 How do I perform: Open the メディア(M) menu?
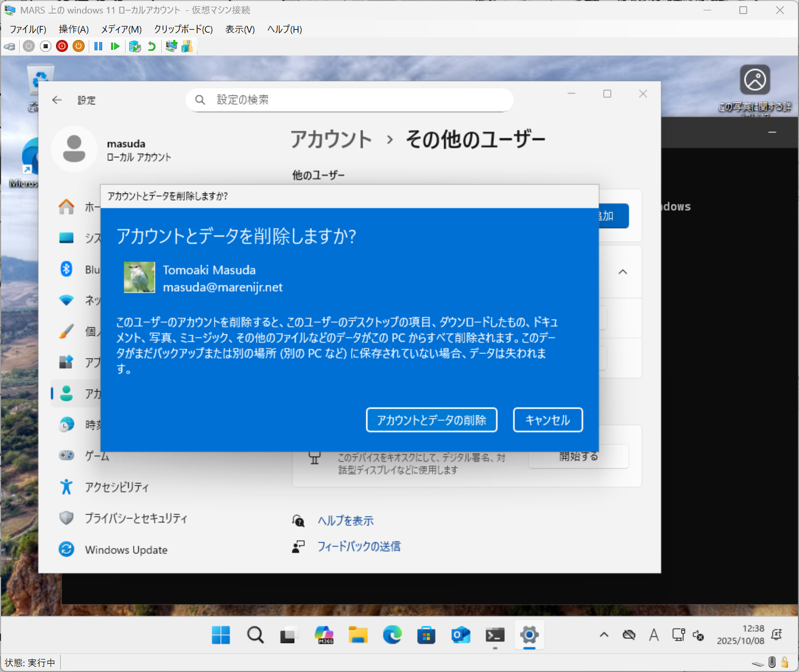click(x=121, y=29)
